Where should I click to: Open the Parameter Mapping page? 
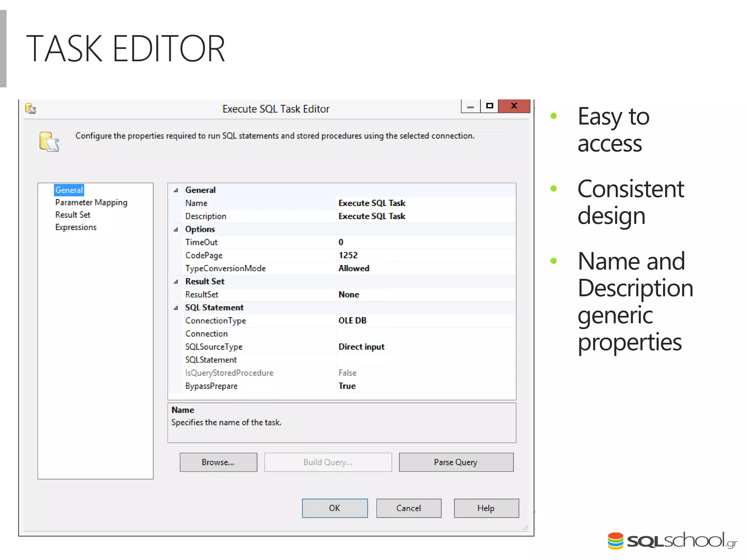pos(91,202)
